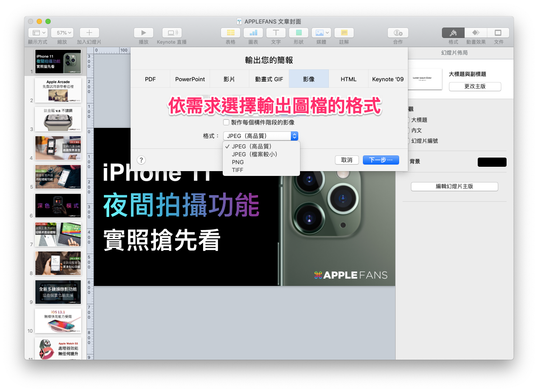Add a text box with 文字 icon
The height and width of the screenshot is (392, 538).
point(276,33)
